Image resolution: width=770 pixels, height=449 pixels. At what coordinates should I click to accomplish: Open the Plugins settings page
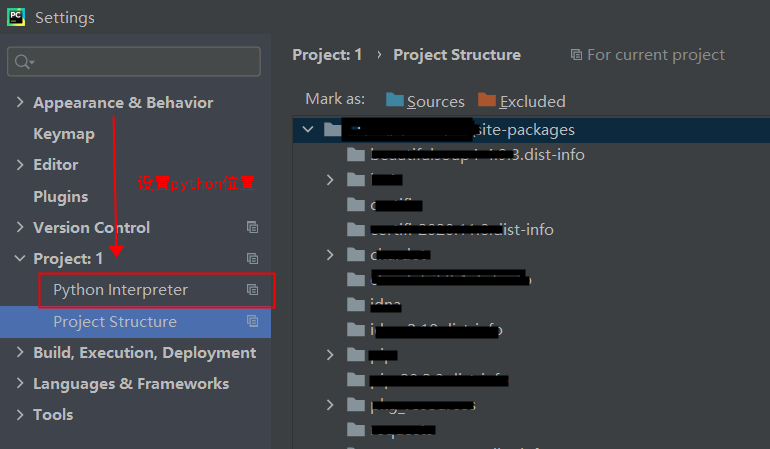click(x=60, y=196)
